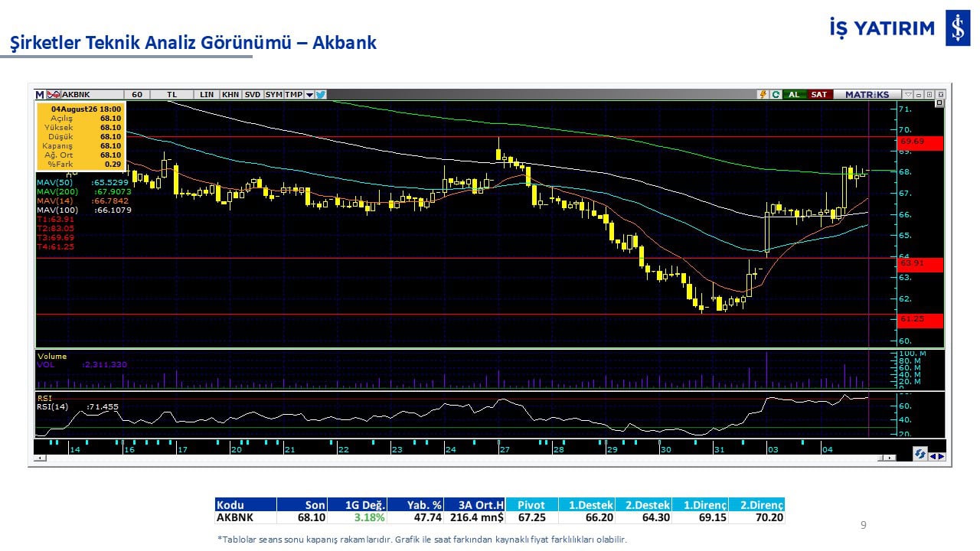980x551 pixels.
Task: Click the 03 date marker on time axis
Action: pyautogui.click(x=773, y=449)
